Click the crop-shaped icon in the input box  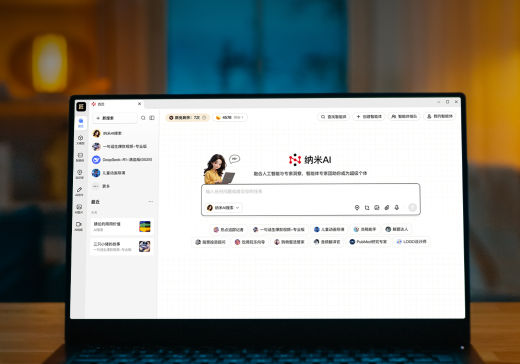point(367,207)
